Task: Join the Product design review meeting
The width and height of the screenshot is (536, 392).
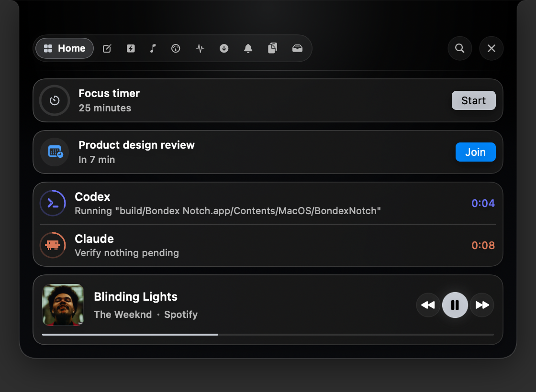Action: pos(476,152)
